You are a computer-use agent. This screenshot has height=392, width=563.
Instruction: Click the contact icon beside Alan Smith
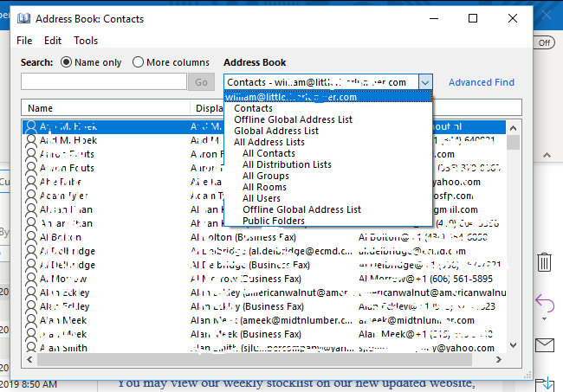pyautogui.click(x=31, y=347)
